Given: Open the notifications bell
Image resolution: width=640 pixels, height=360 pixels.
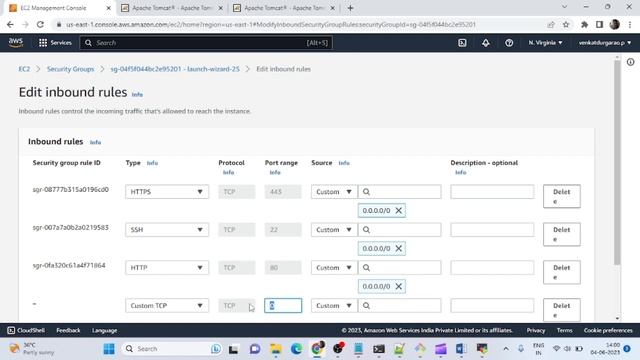Looking at the screenshot, I should click(485, 42).
